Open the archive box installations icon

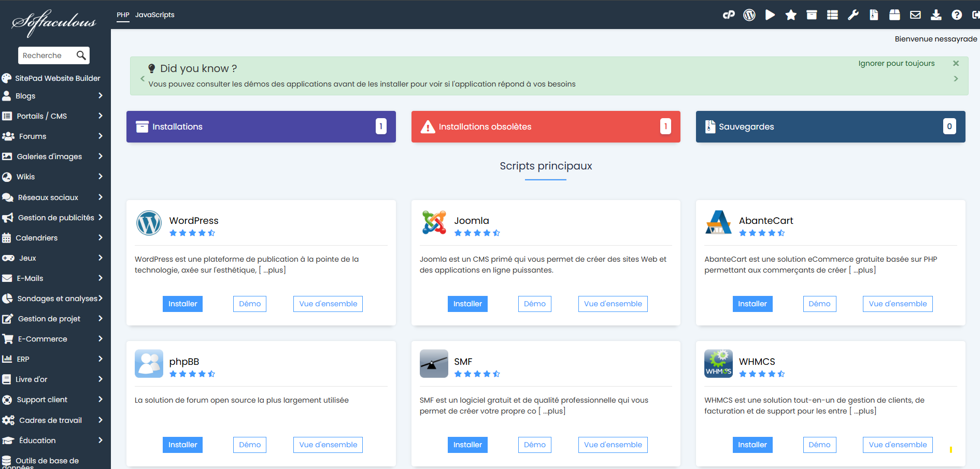[x=812, y=15]
